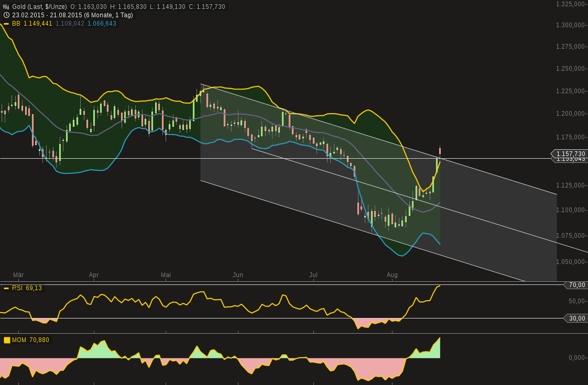Click the yellow MOM color square
The height and width of the screenshot is (385, 588).
6,340
